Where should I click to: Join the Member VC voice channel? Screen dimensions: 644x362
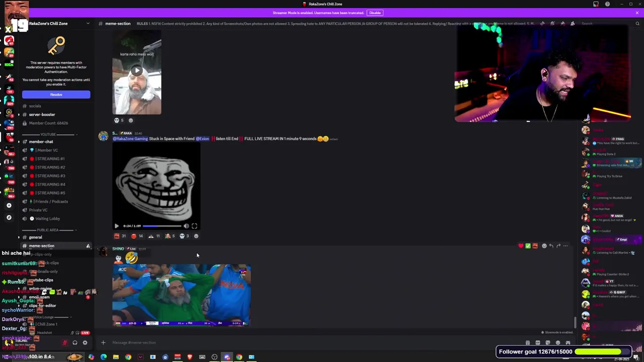tap(56, 150)
